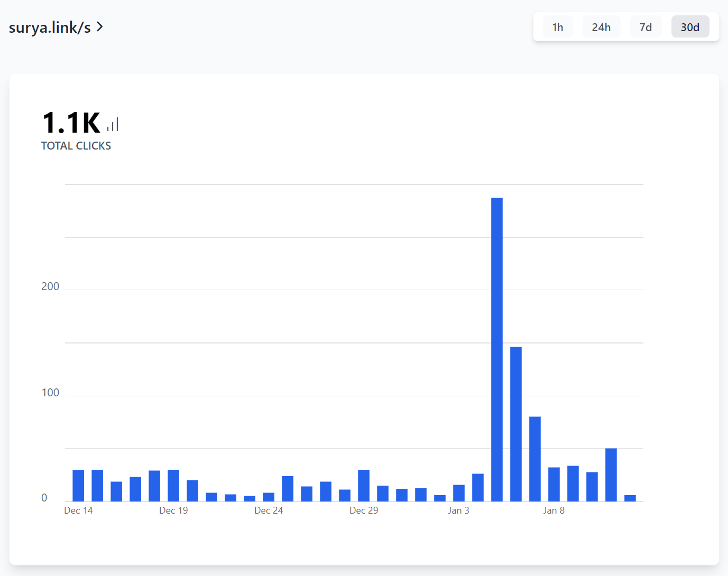Click the bar reaching about 80 clicks
This screenshot has height=576, width=728.
[x=535, y=459]
